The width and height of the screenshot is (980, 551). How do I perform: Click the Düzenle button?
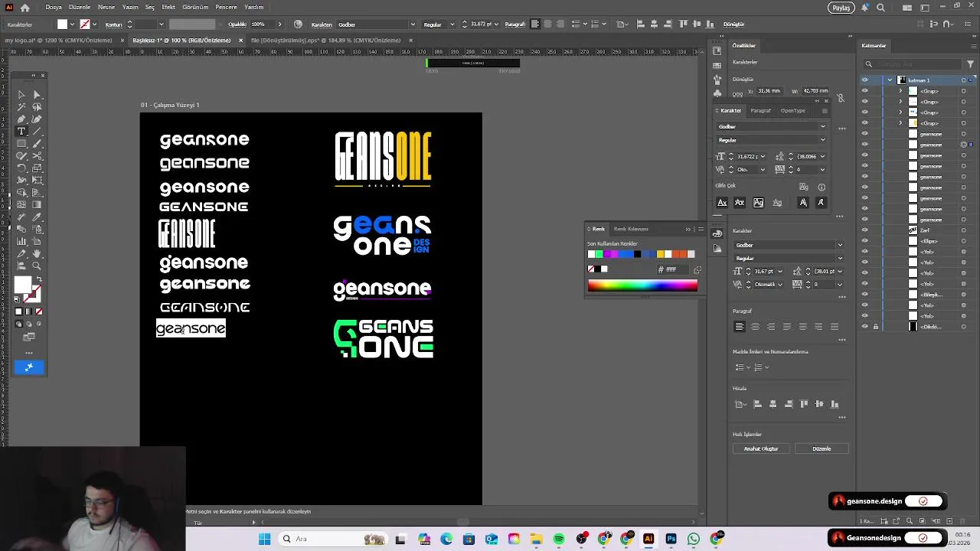click(x=822, y=448)
